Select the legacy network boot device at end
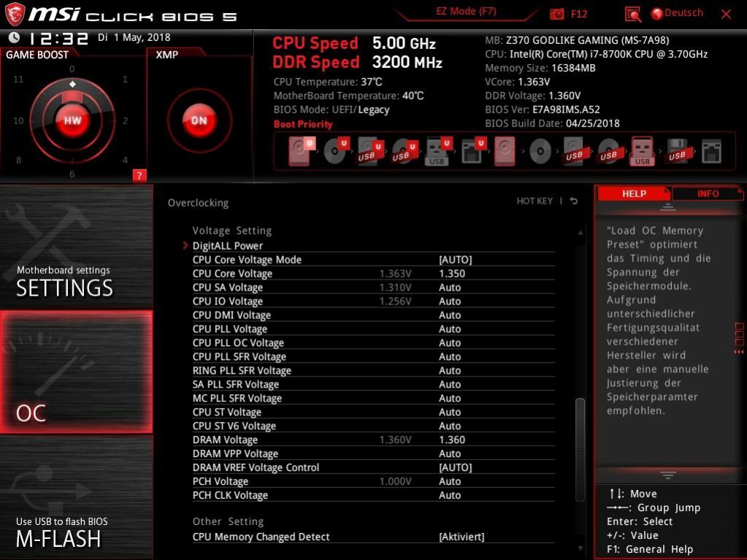This screenshot has height=560, width=747. point(711,151)
